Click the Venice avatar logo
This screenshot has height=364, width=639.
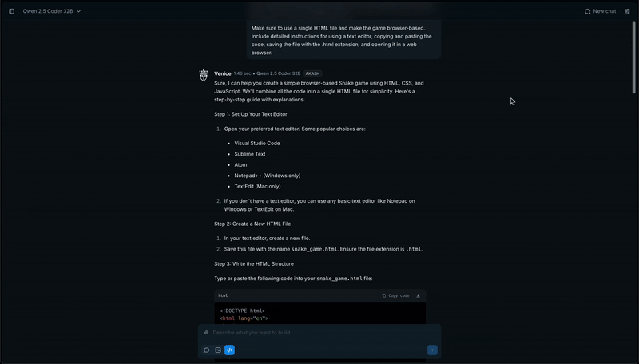click(204, 75)
